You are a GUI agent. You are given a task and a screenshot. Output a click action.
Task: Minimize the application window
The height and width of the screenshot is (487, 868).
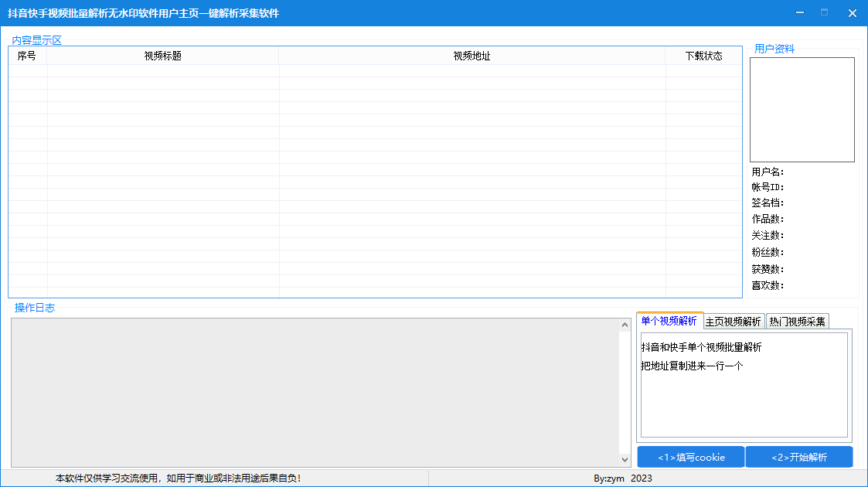tap(800, 12)
